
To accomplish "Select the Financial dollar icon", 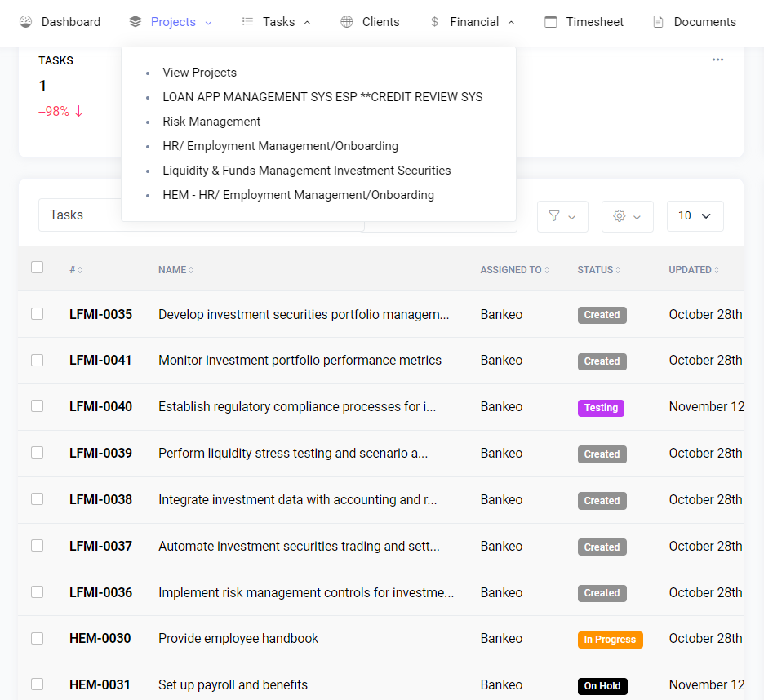I will click(434, 22).
